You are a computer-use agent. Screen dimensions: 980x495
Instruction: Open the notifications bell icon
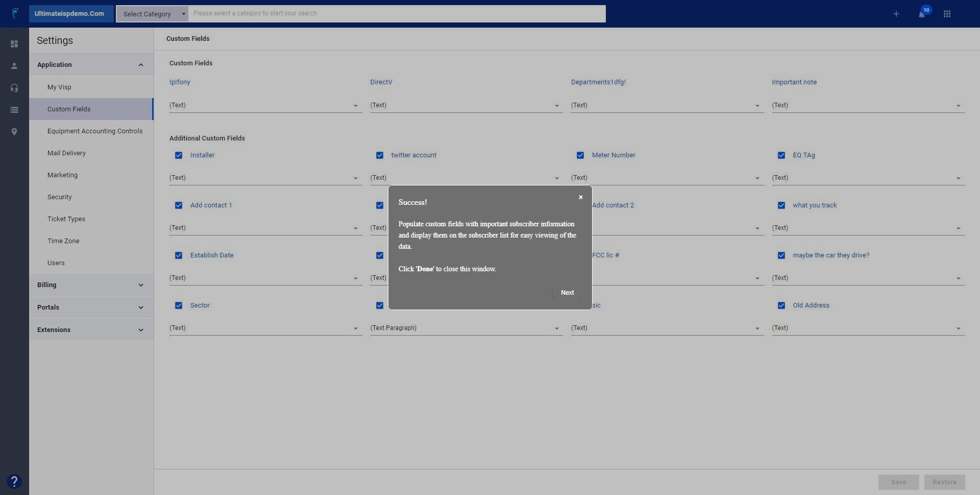922,14
